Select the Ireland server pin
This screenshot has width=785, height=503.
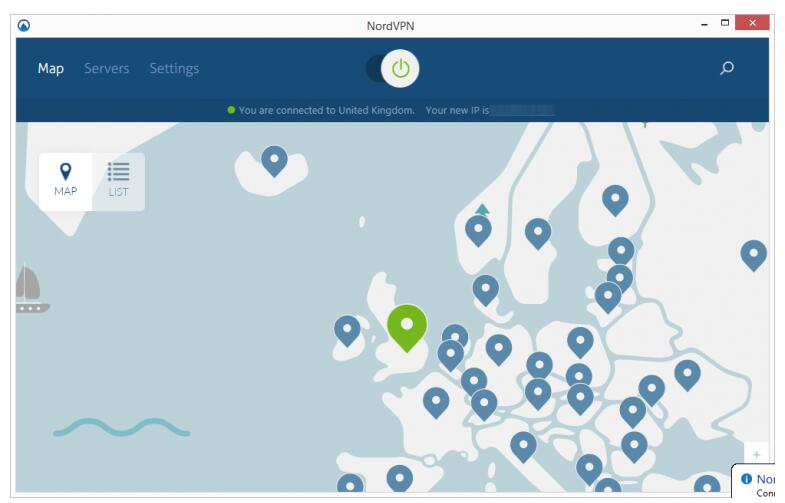pyautogui.click(x=347, y=330)
